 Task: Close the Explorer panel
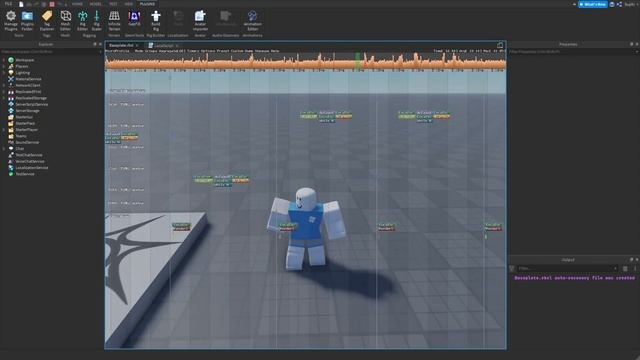coord(100,44)
